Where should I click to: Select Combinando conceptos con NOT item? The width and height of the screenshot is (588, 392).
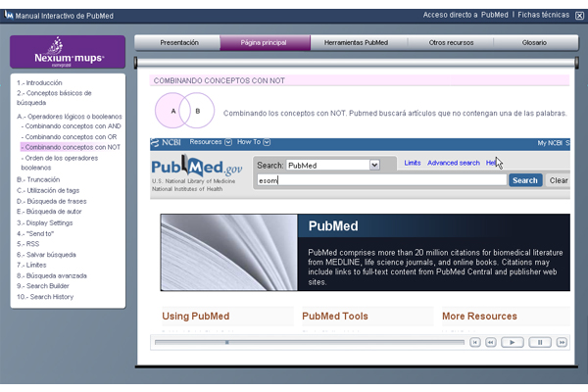(x=71, y=147)
